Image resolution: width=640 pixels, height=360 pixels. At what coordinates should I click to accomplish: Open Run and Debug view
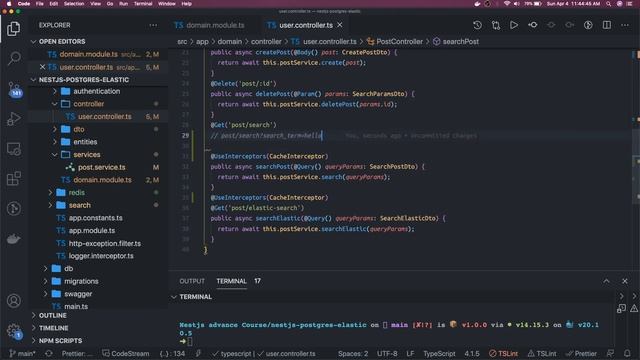point(14,119)
